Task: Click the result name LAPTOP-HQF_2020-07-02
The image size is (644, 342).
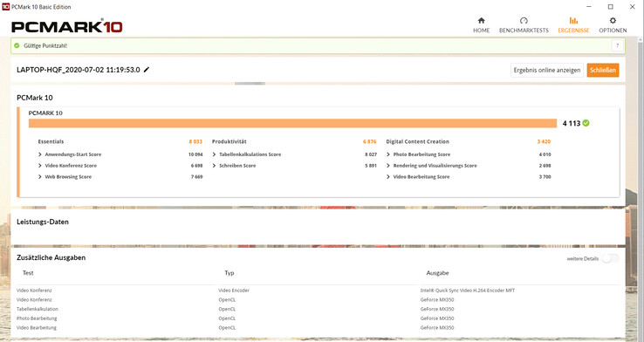Action: click(x=78, y=70)
